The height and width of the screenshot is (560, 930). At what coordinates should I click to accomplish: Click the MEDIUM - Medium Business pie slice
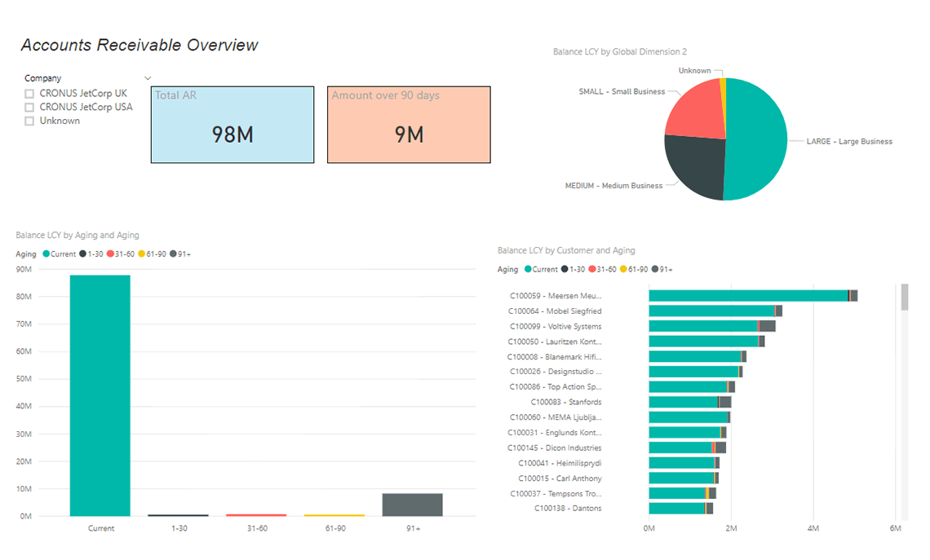pyautogui.click(x=697, y=166)
